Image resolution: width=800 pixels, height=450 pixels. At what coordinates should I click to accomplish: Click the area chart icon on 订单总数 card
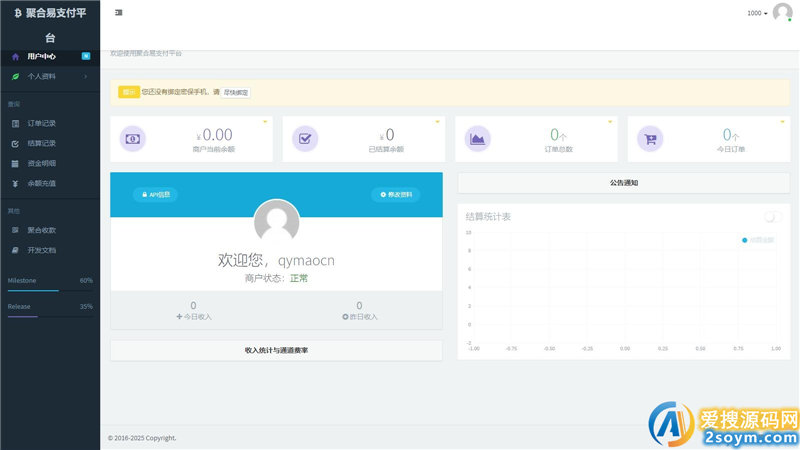478,139
